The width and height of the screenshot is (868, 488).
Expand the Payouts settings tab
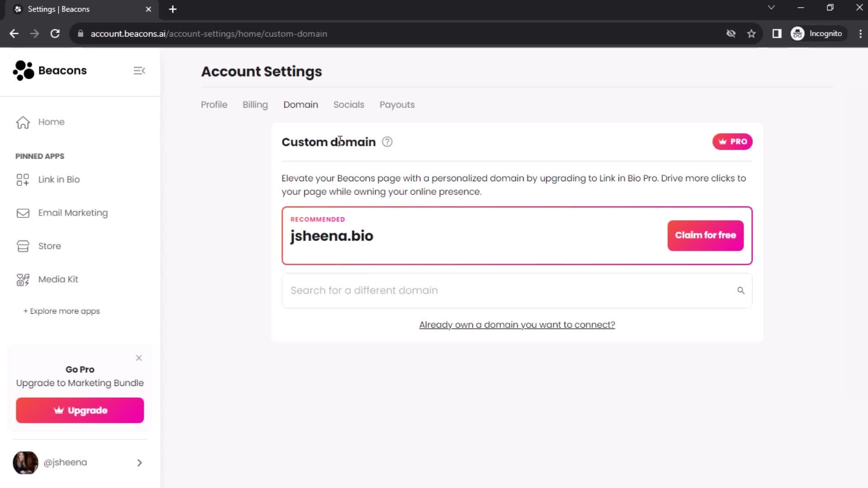tap(397, 104)
